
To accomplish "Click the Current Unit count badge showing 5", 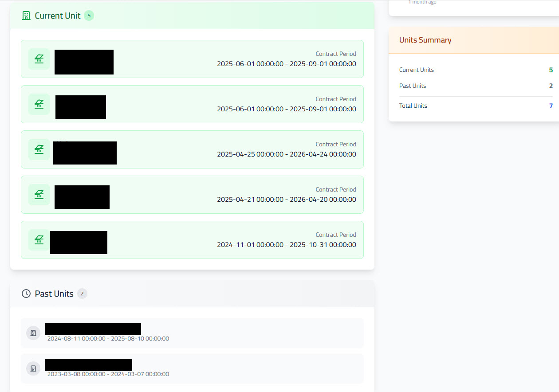I will click(89, 16).
